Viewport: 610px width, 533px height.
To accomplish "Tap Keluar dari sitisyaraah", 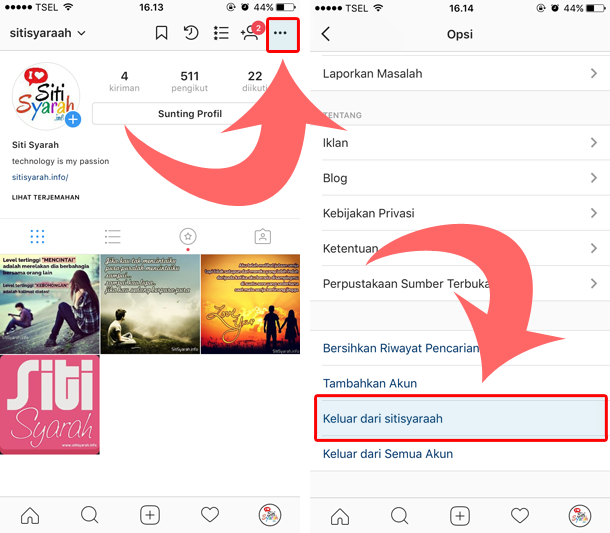I will tap(461, 418).
